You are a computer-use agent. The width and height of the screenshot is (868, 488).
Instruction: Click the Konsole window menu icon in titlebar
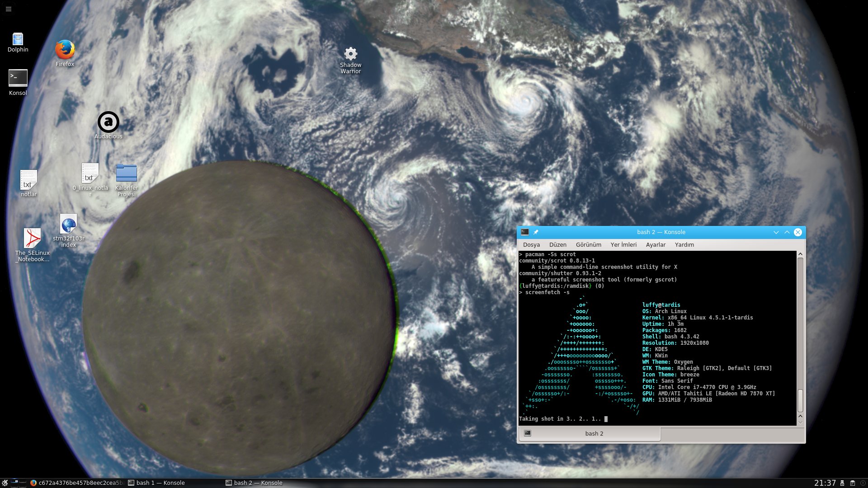point(524,232)
